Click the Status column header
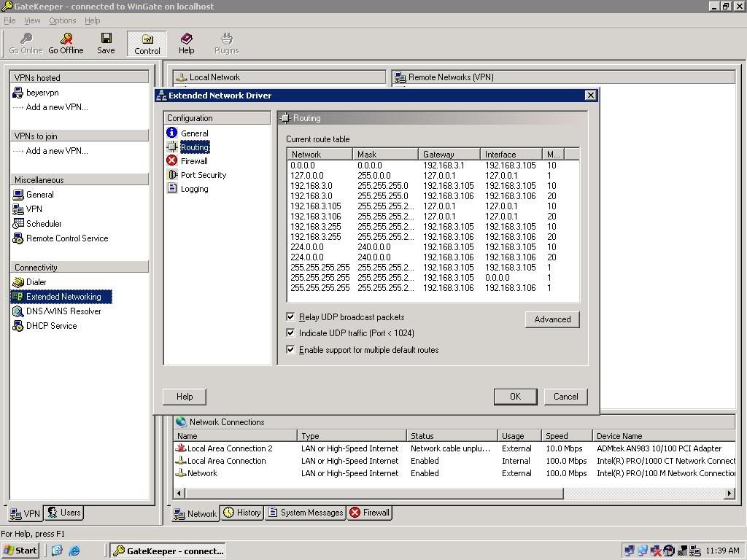This screenshot has height=560, width=747. tap(452, 436)
